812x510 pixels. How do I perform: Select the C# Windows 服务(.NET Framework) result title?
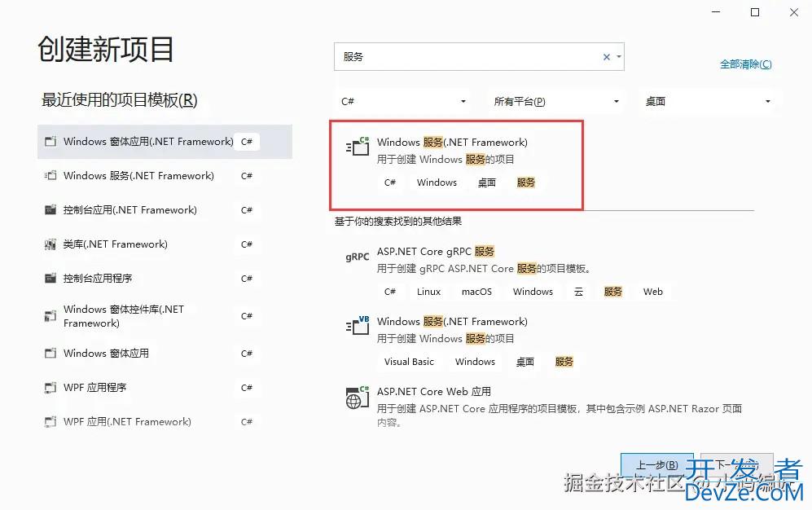point(452,142)
